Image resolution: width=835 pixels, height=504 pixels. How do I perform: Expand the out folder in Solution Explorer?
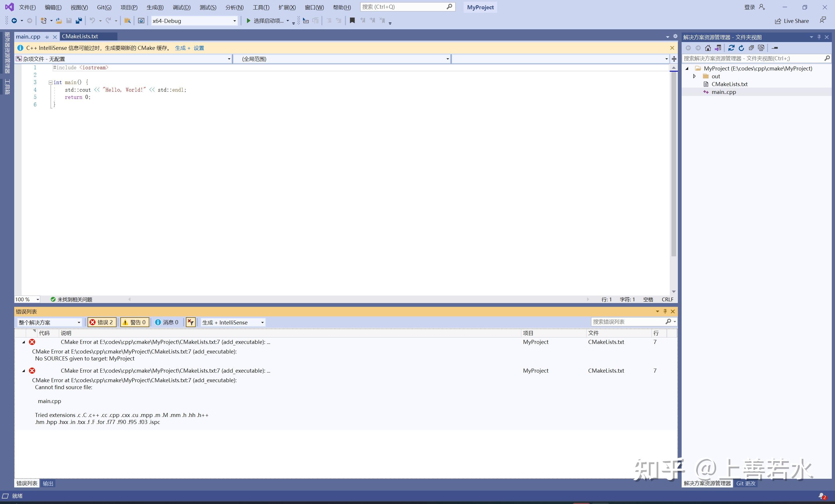[694, 76]
